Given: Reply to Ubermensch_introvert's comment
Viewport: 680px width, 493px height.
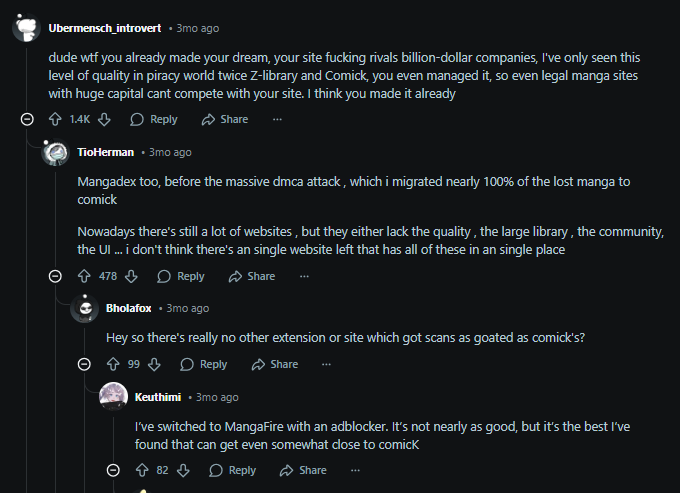Looking at the screenshot, I should [154, 119].
